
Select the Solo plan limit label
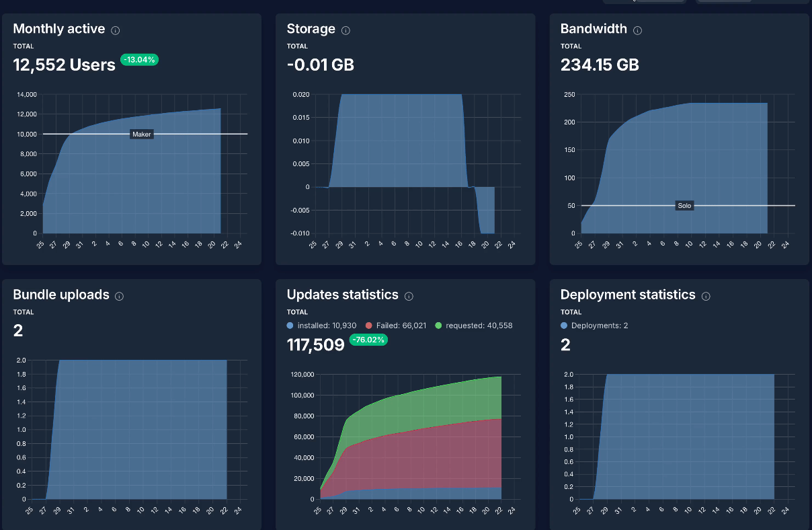[684, 206]
